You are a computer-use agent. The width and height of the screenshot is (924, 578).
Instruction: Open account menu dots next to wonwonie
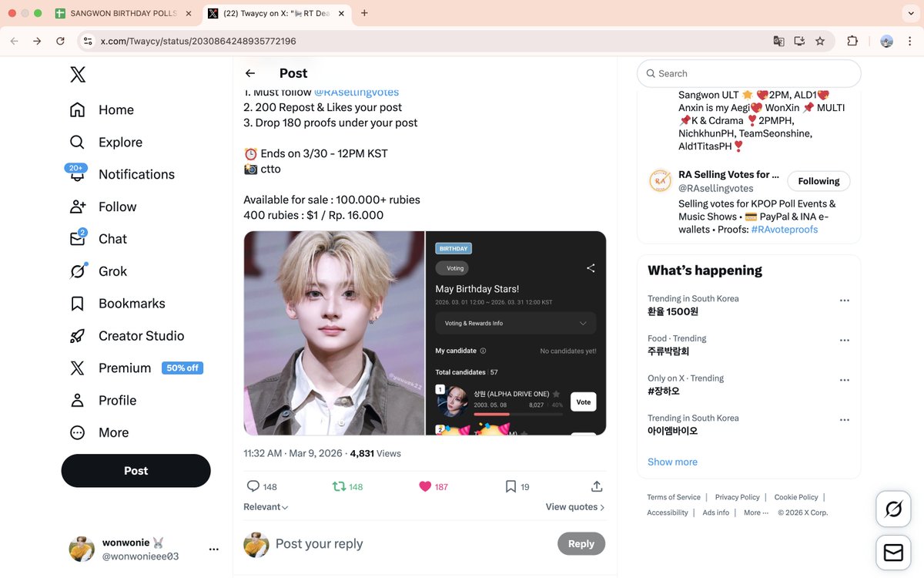[x=214, y=549]
